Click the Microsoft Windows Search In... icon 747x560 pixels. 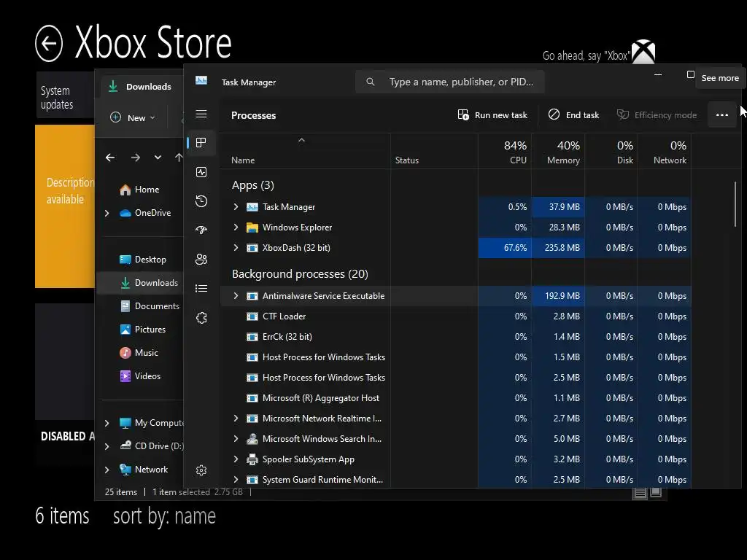(252, 438)
